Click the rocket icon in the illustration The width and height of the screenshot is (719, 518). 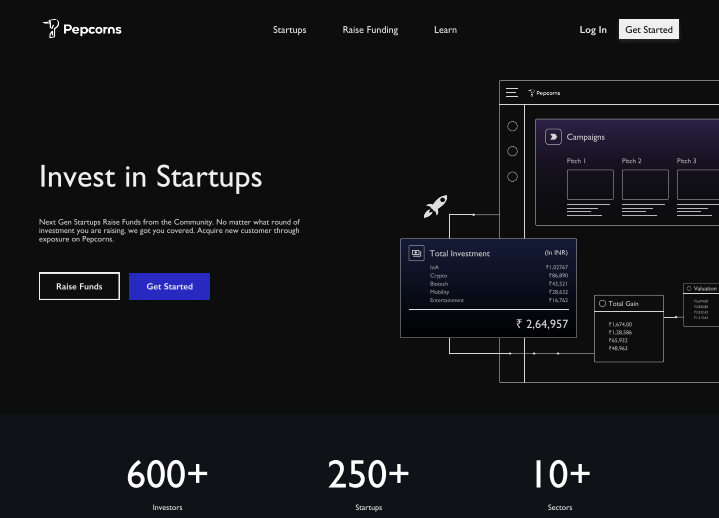coord(435,206)
